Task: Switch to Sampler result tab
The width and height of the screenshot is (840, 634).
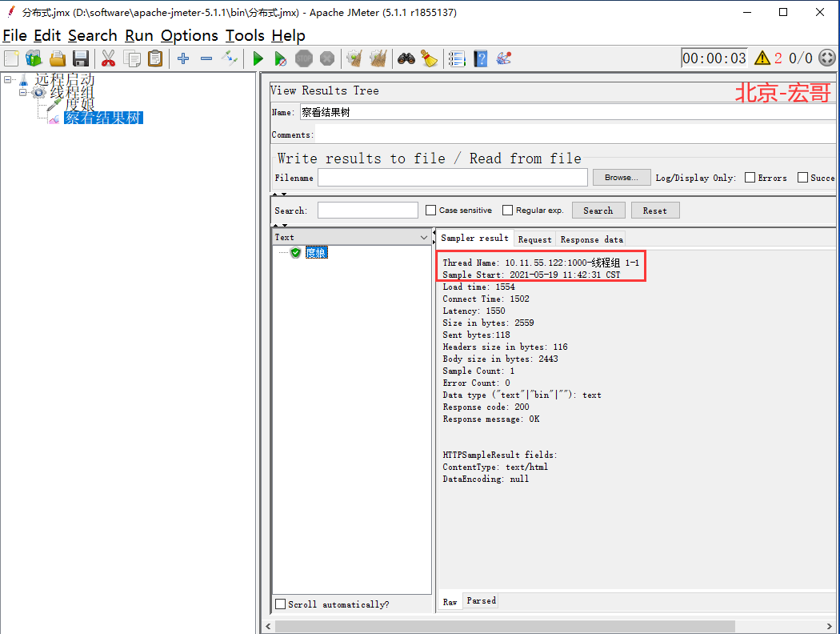Action: pos(474,239)
